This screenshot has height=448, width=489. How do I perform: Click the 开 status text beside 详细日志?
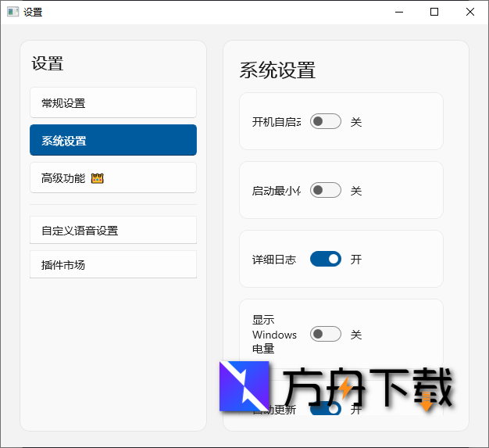pos(356,260)
